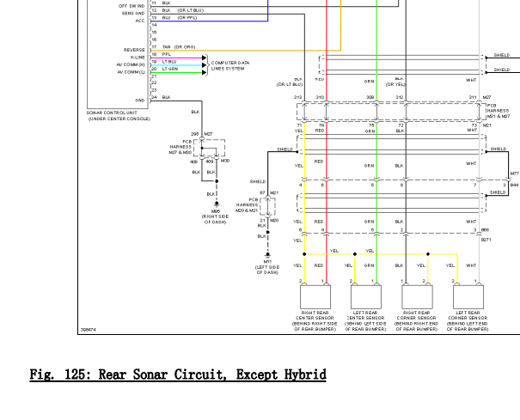520x420 pixels.
Task: Click the M77 connector label
Action: (514, 173)
